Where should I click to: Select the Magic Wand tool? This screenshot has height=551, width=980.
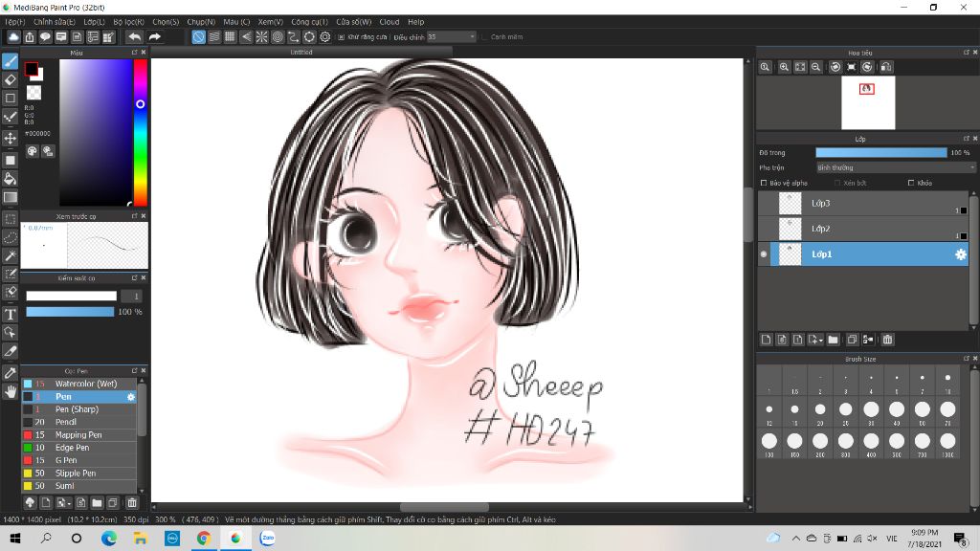pyautogui.click(x=10, y=255)
